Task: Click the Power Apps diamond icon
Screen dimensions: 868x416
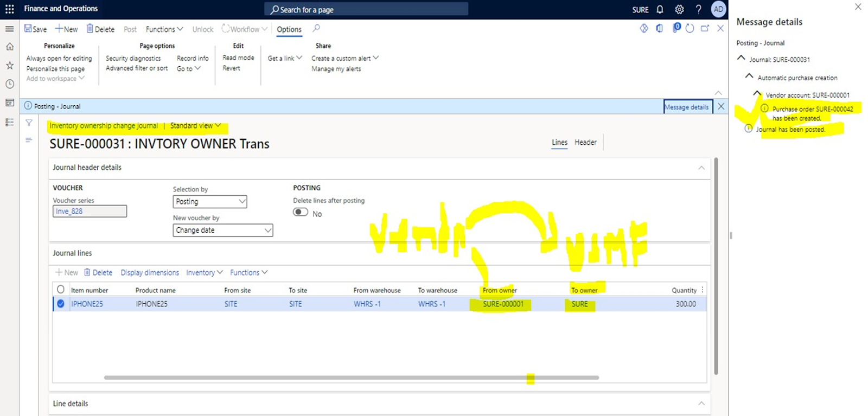Action: click(644, 28)
